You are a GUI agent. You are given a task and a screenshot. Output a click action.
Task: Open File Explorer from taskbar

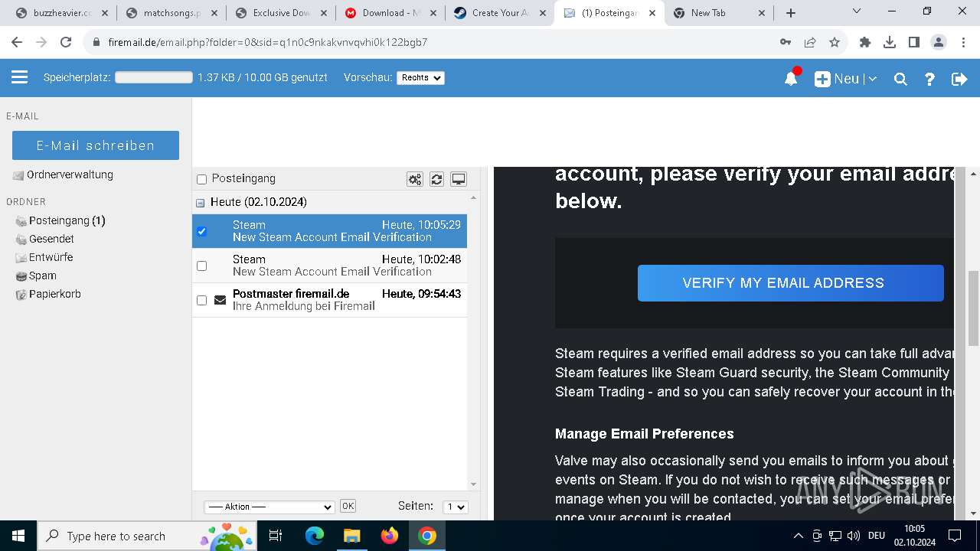click(x=351, y=536)
